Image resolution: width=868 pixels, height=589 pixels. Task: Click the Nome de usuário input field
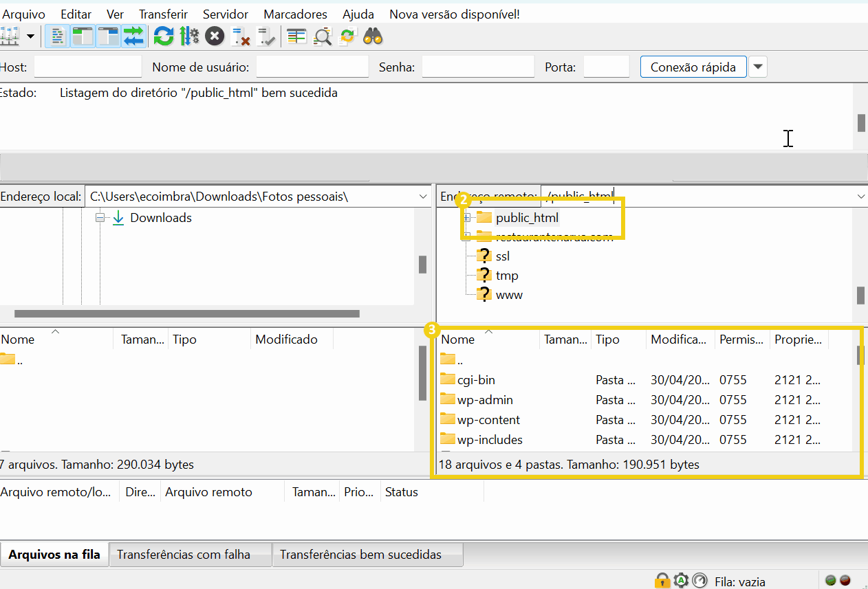[312, 67]
